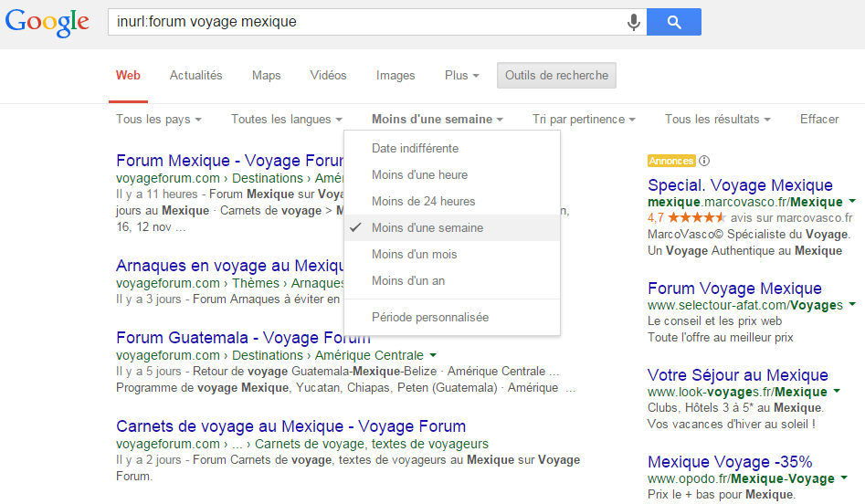Open Carnets de voyage au Mexique result
Image resolution: width=865 pixels, height=504 pixels.
coord(290,426)
